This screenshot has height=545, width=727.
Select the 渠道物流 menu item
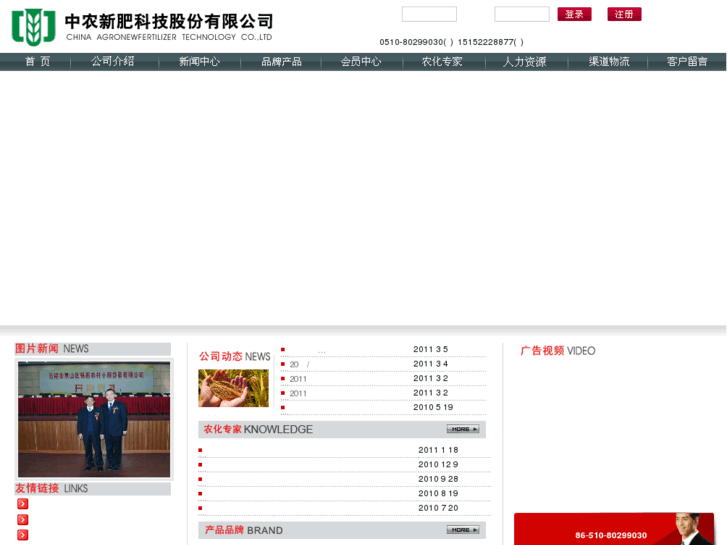[609, 62]
